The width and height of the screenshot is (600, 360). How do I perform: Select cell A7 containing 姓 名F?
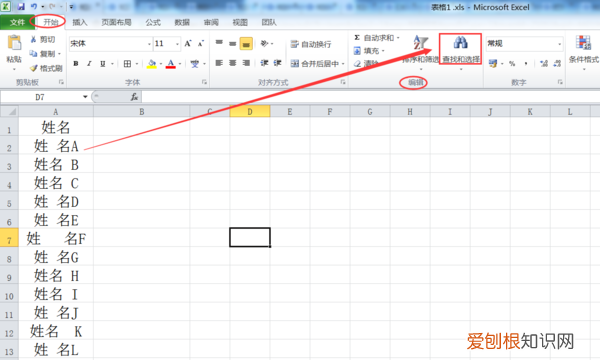coord(56,239)
